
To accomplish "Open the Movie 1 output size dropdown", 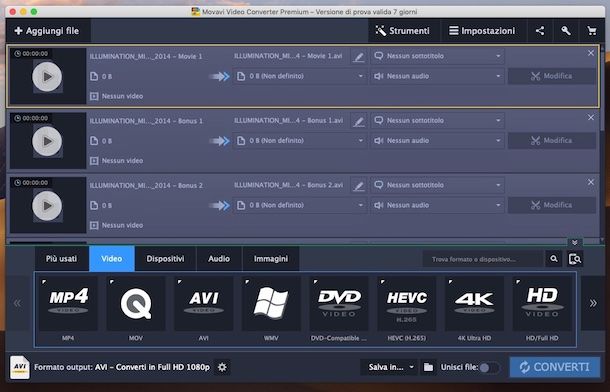I will click(300, 76).
